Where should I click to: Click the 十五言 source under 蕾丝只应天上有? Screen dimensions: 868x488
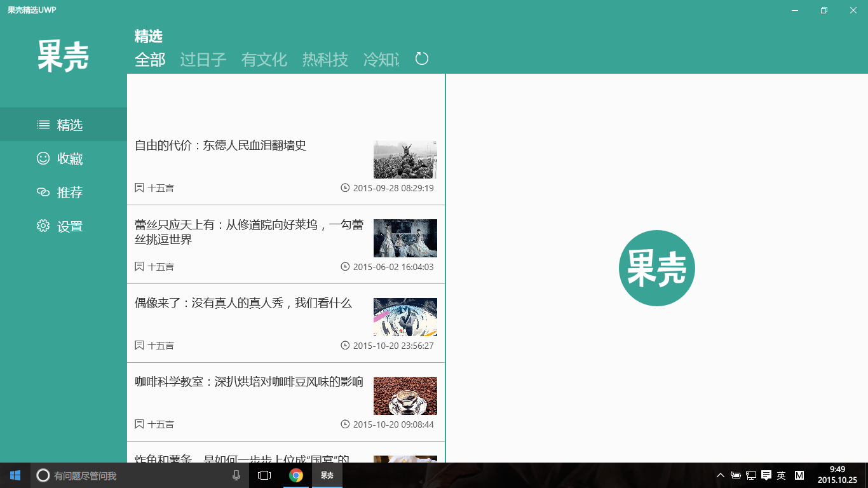click(x=161, y=267)
